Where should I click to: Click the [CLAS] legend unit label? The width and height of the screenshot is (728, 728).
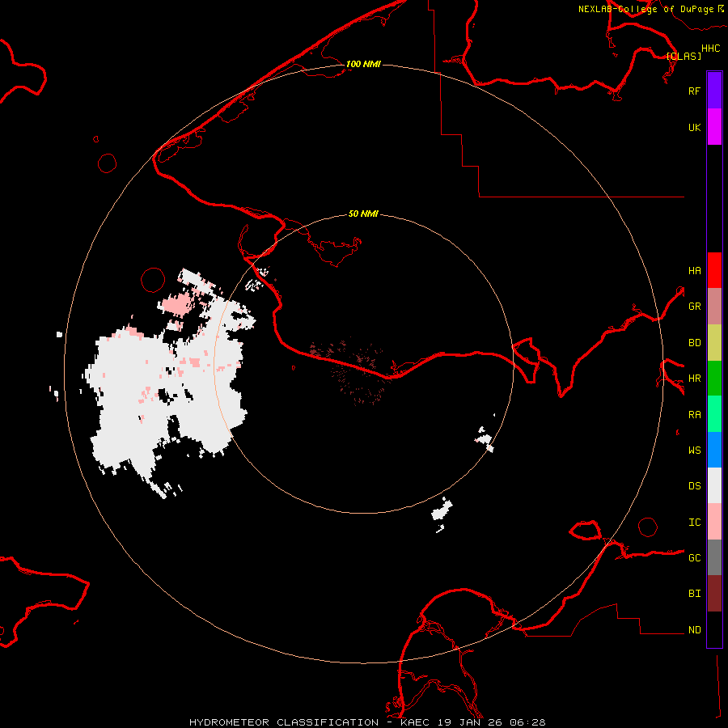point(684,56)
